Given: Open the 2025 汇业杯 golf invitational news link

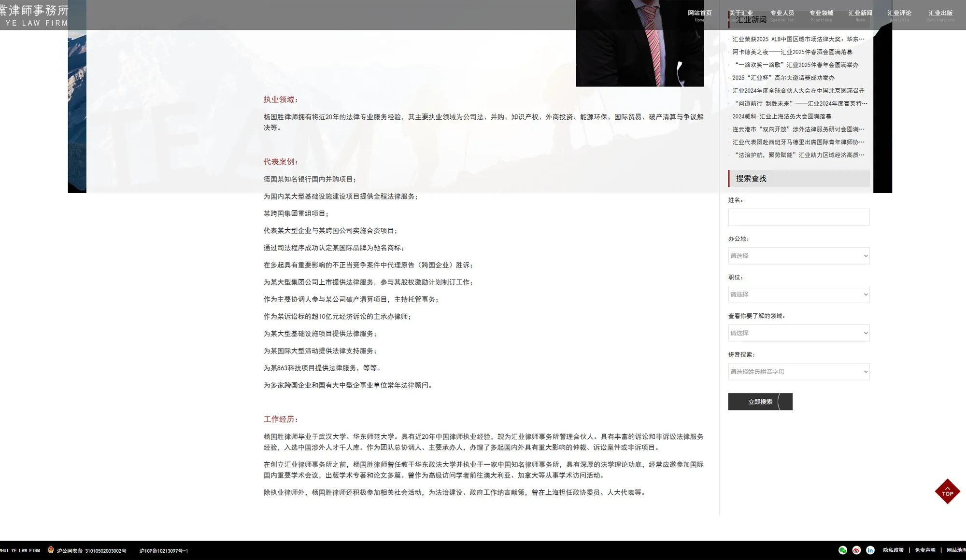Looking at the screenshot, I should (x=783, y=78).
